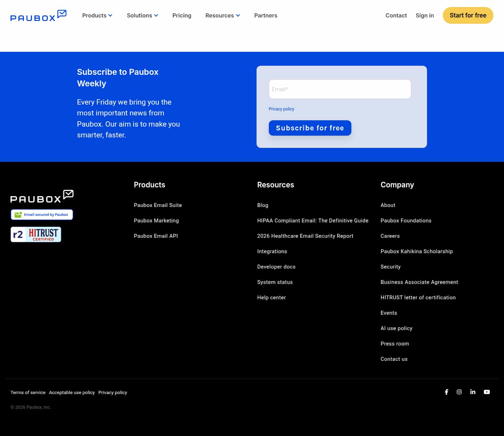
Task: Click the Email secured by Paubox badge
Action: 42,215
